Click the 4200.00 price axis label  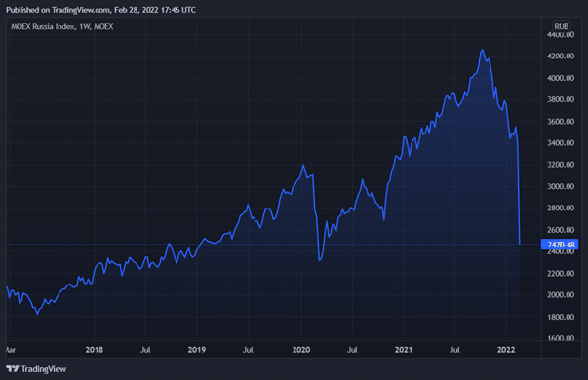point(561,57)
